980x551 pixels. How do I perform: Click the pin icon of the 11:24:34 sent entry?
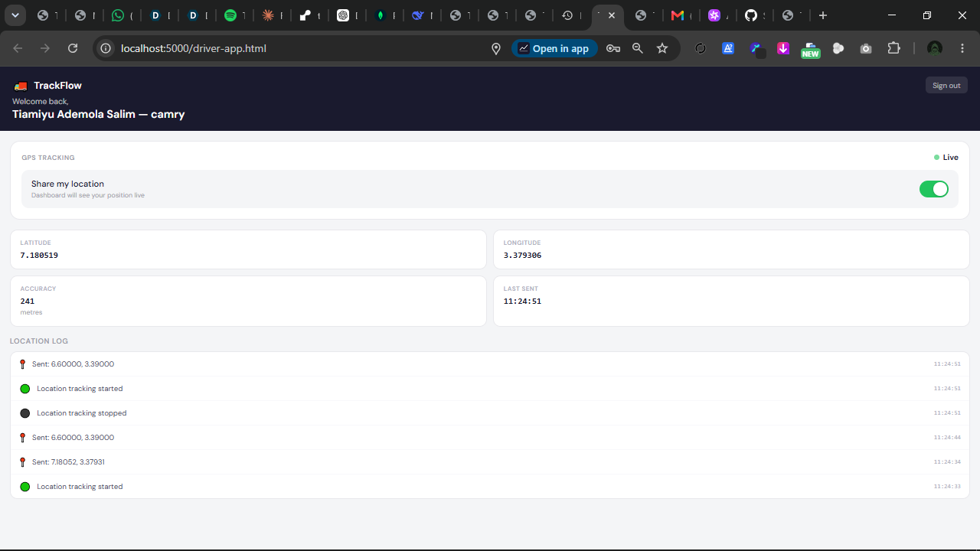point(23,462)
